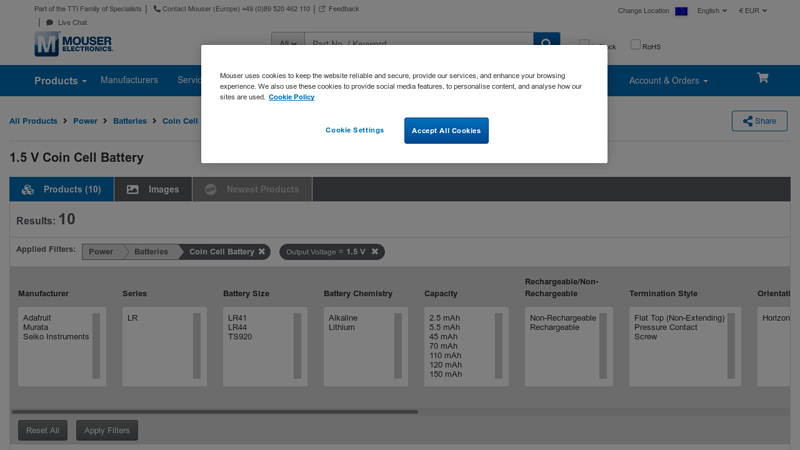Viewport: 800px width, 450px height.
Task: Select Pressure Contact termination
Action: tap(666, 327)
